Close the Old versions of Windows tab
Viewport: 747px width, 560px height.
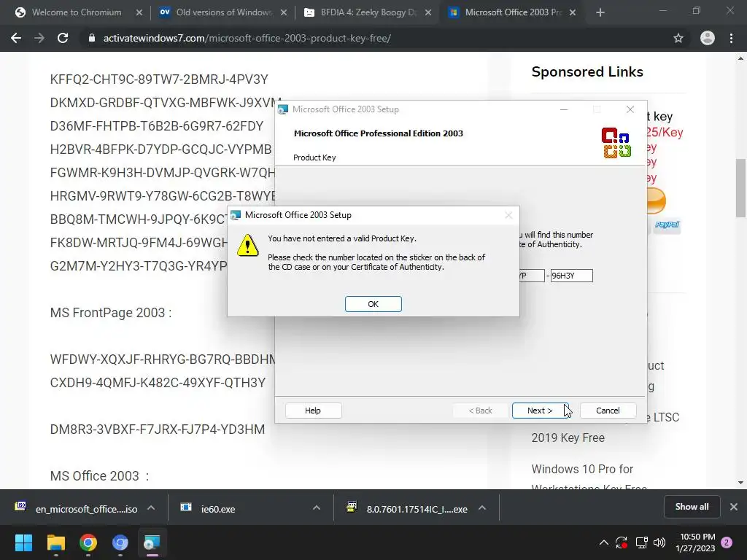(284, 13)
